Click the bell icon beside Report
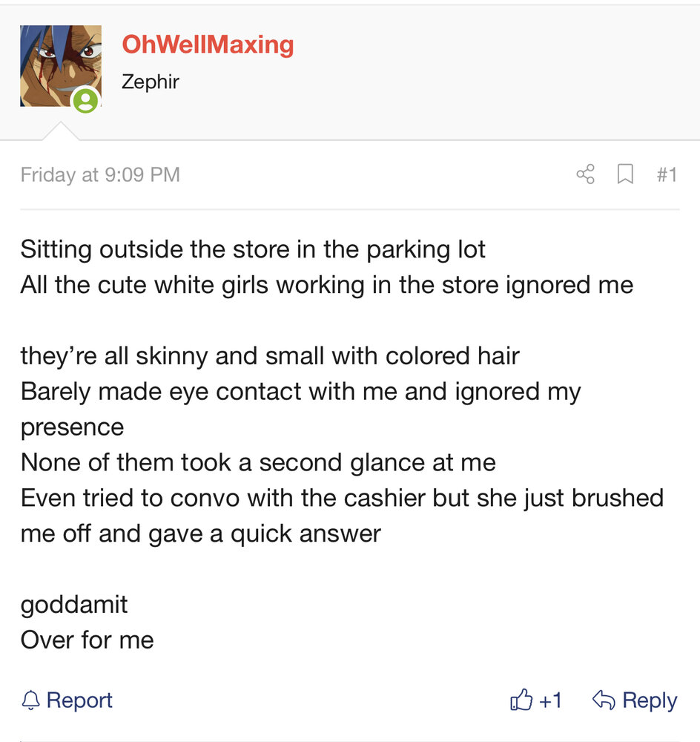Screen dimensions: 700x742 click(30, 700)
